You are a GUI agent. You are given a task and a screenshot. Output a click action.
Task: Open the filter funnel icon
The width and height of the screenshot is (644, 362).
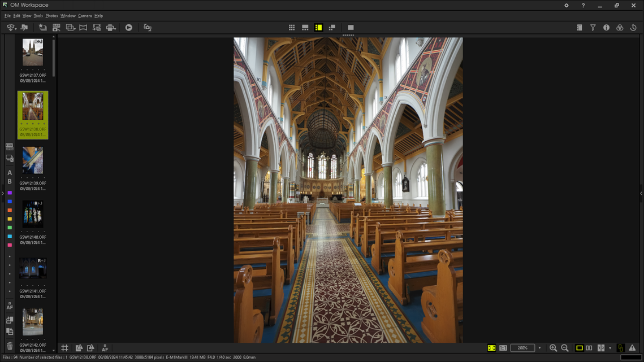[x=593, y=28]
